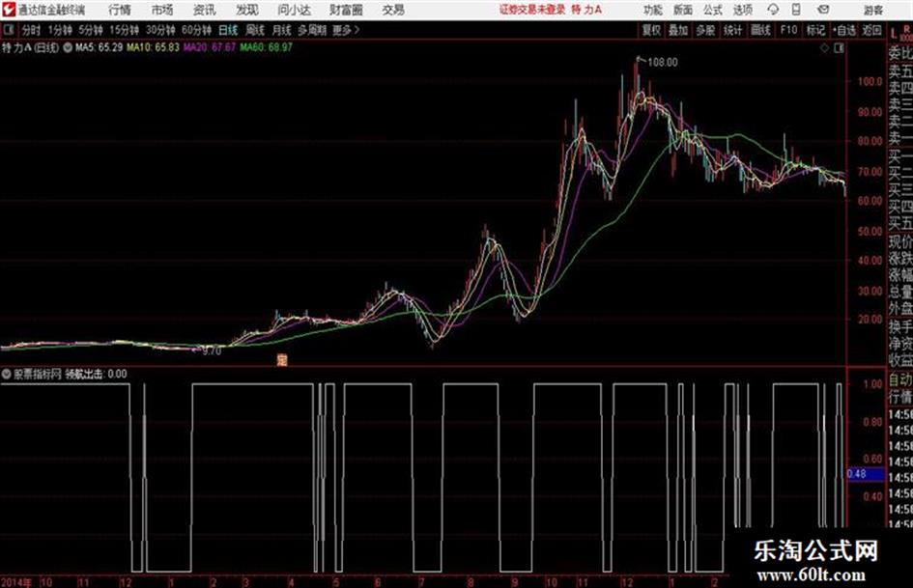Click the 领航出击: 0.00 indicator label
913x588 pixels.
click(96, 375)
